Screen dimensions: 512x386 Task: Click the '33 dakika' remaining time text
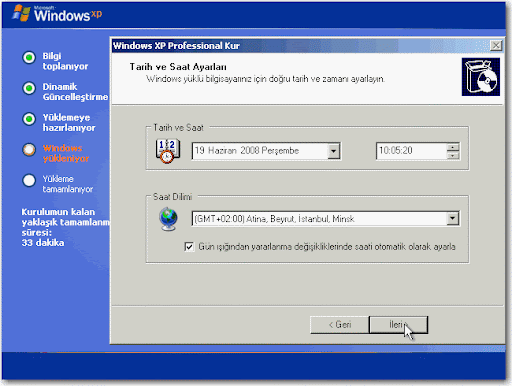click(x=43, y=242)
